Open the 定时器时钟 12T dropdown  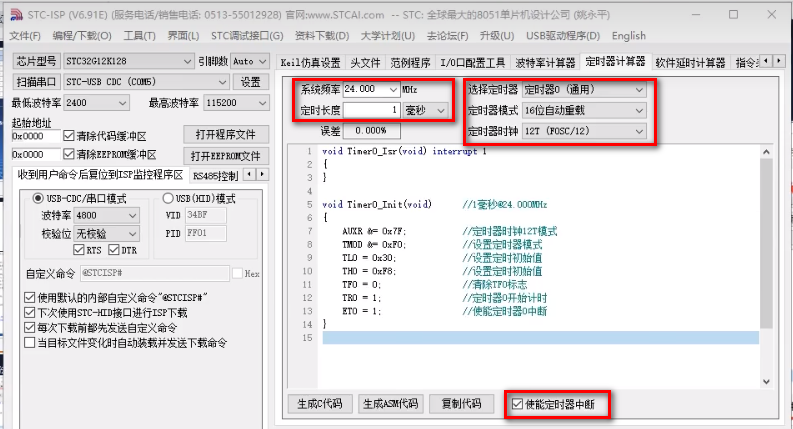click(x=585, y=131)
